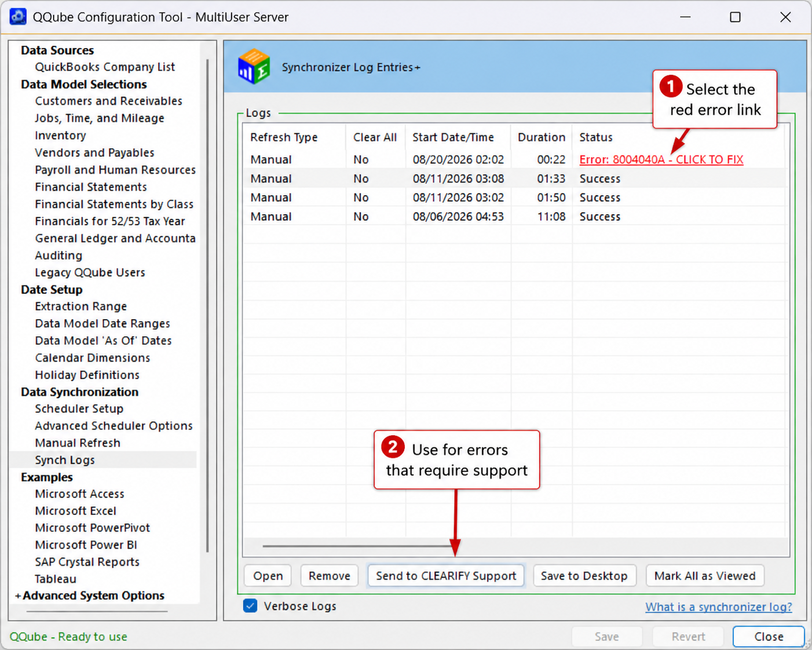Open Jobs, Time, and Mileage
The image size is (812, 650).
point(100,118)
